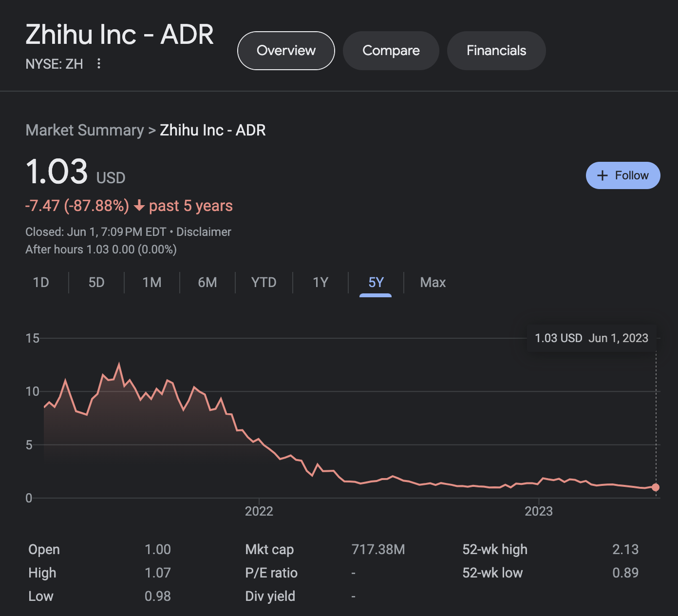Follow the Zhihu Inc stock
Viewport: 678px width, 616px height.
point(623,175)
